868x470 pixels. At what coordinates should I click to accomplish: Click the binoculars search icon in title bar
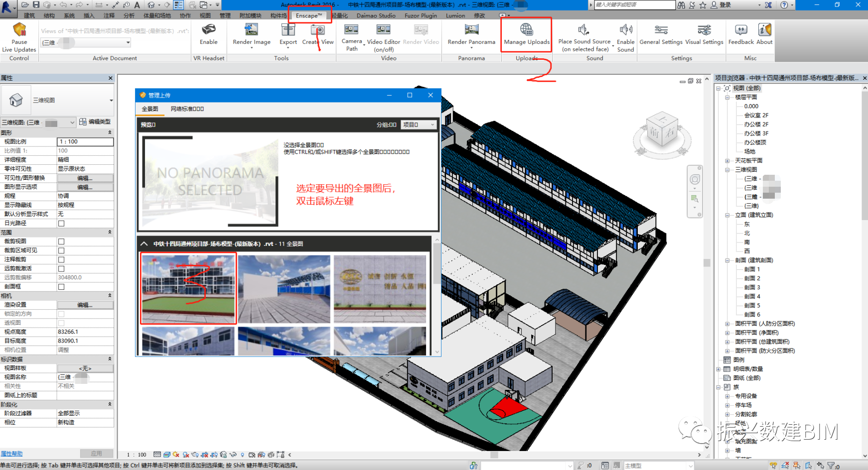[681, 5]
